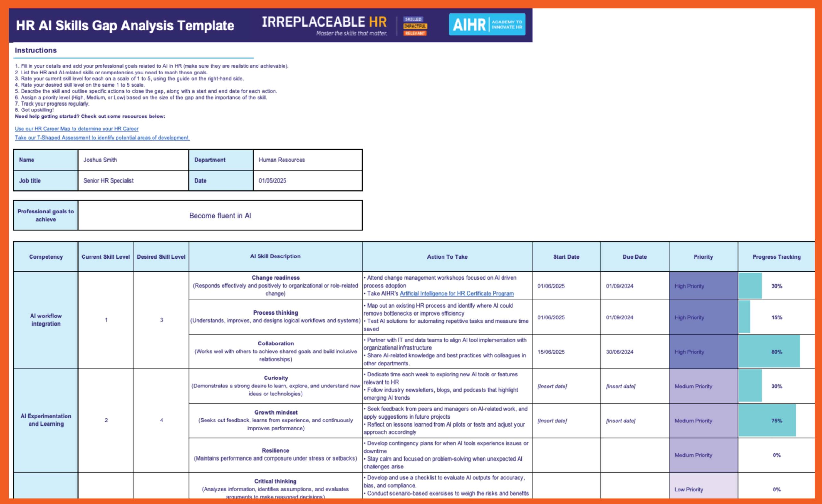The height and width of the screenshot is (504, 822).
Task: Select Collaboration due date 30/06/2024
Action: click(x=634, y=352)
